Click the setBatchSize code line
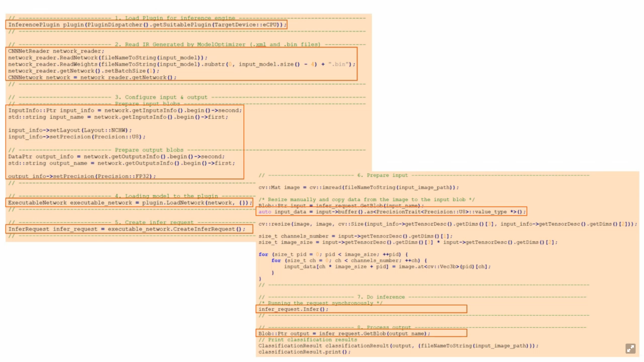The height and width of the screenshot is (362, 644). click(x=84, y=71)
